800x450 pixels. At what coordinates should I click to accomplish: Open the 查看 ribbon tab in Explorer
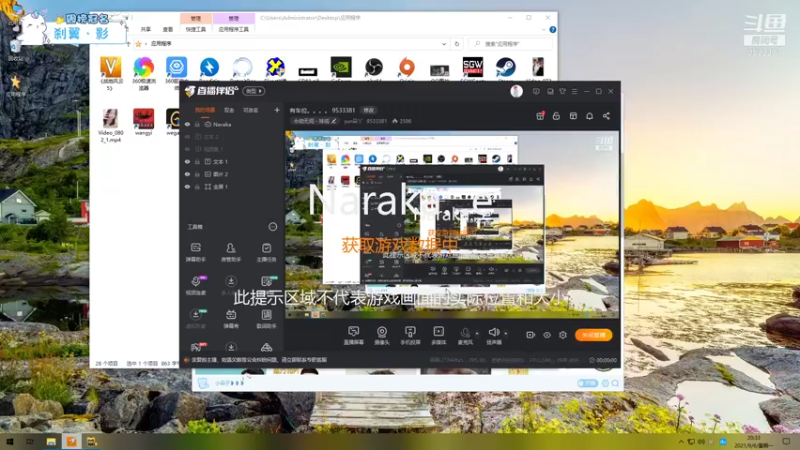pos(168,30)
